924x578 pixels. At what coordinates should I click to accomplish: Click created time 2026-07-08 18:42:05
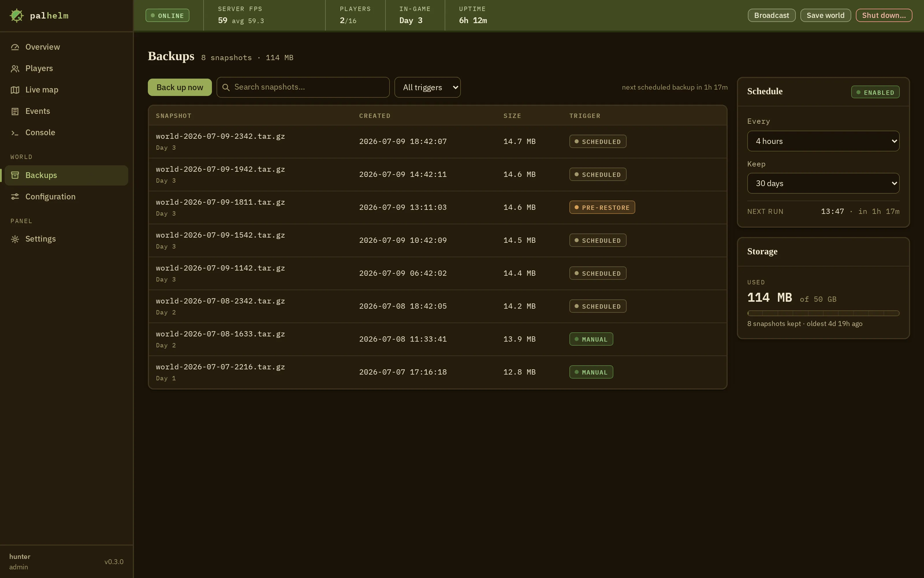(x=403, y=306)
